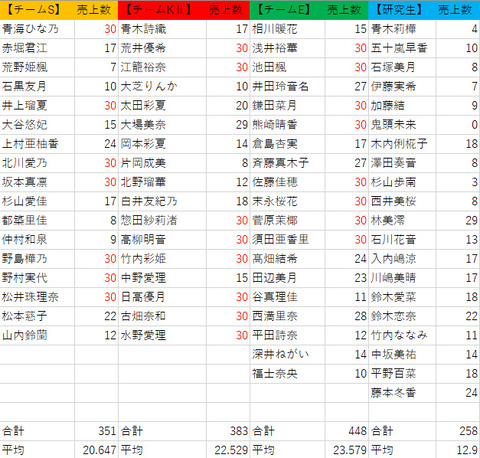Click the cell 相川暖花

click(x=287, y=29)
